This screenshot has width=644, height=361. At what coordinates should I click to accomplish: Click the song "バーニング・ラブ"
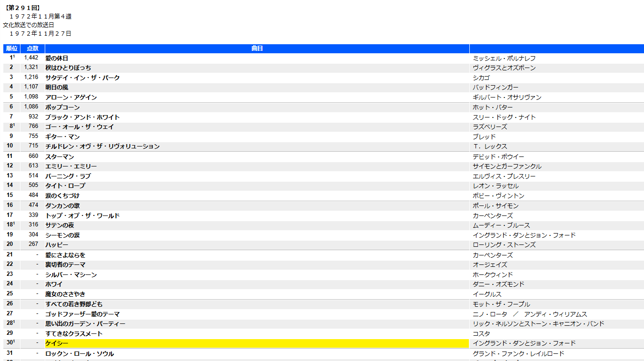68,176
